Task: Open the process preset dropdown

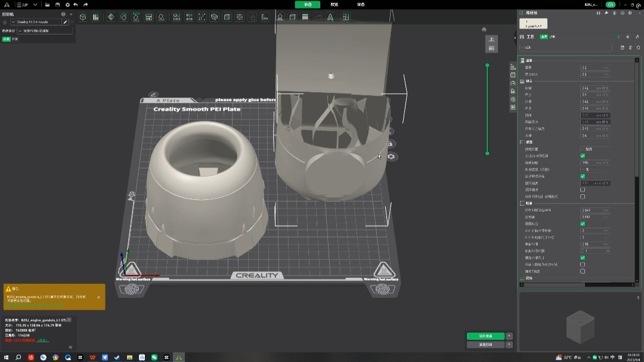Action: pyautogui.click(x=566, y=48)
